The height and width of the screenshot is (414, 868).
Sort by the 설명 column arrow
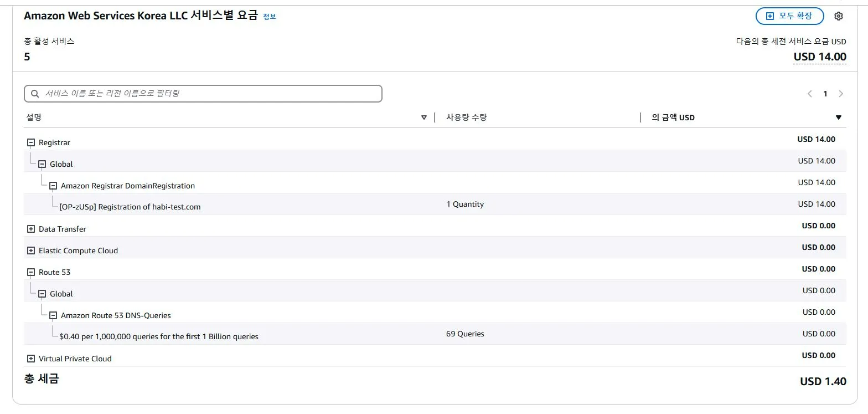(x=424, y=117)
